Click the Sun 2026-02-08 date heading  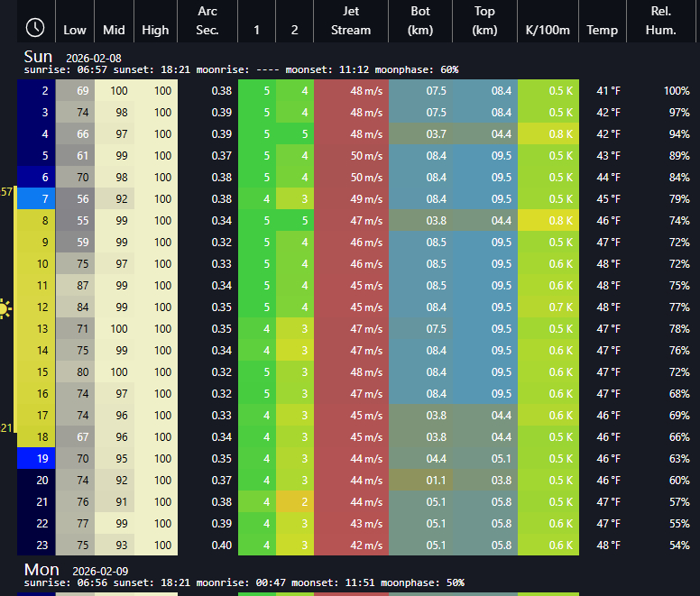[72, 57]
